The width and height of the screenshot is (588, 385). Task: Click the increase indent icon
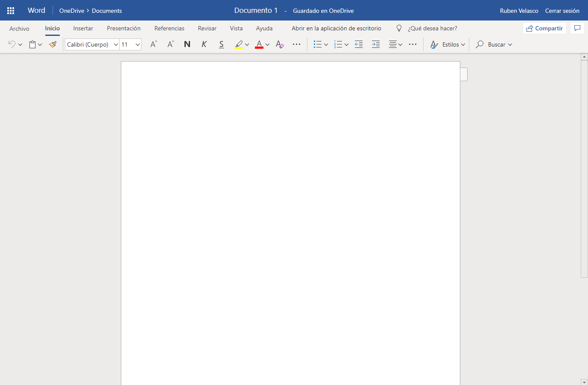coord(376,44)
